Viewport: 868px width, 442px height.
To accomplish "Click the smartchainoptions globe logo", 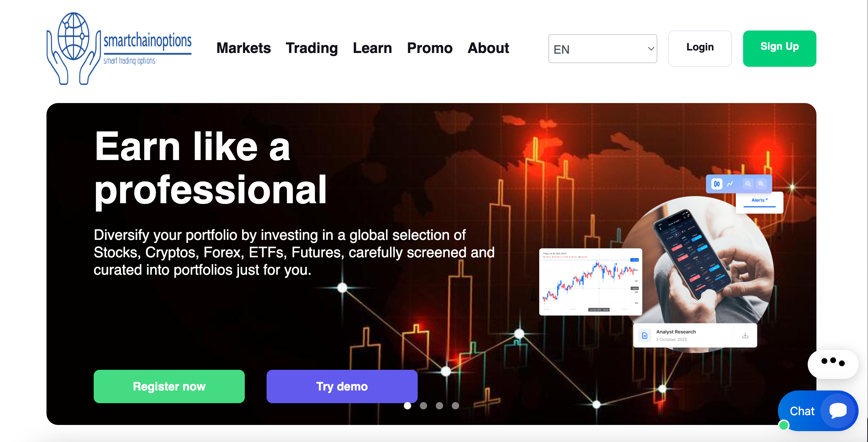I will pyautogui.click(x=74, y=48).
